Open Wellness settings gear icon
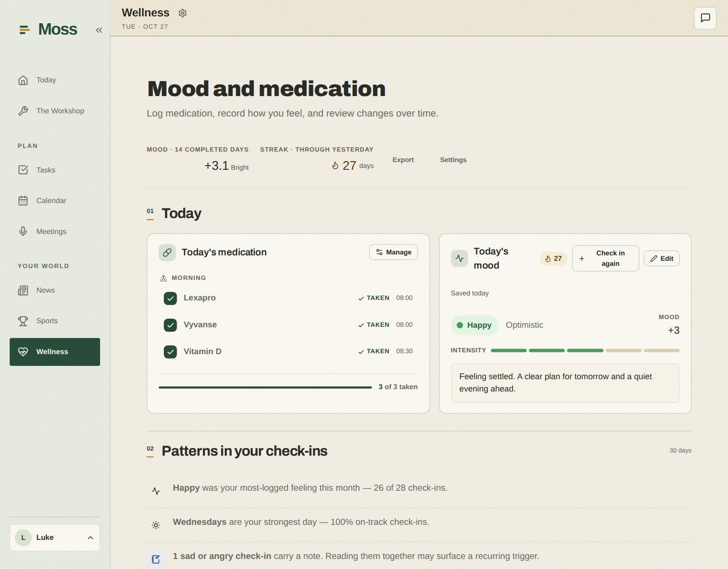The image size is (728, 569). coord(182,13)
